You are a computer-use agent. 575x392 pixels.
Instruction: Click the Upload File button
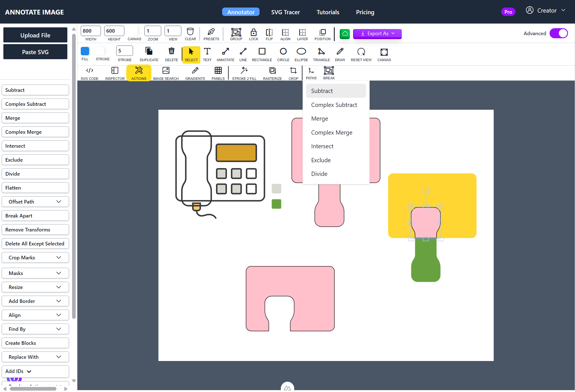point(35,35)
